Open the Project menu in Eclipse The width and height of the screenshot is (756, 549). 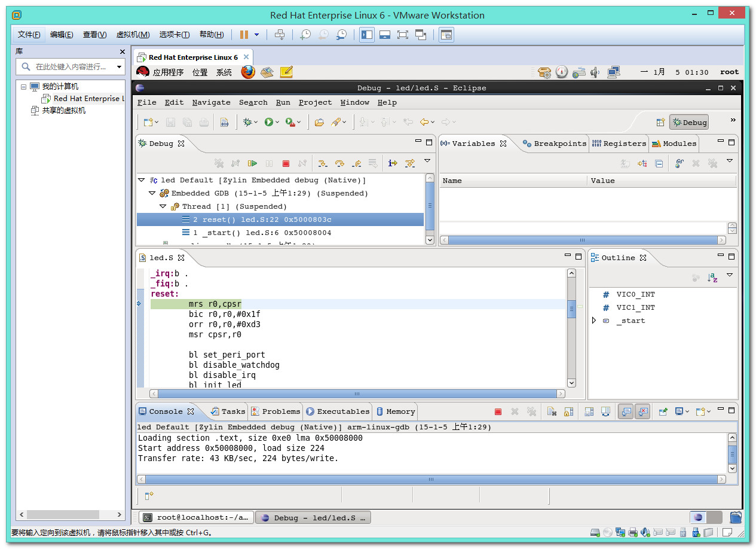click(x=315, y=102)
